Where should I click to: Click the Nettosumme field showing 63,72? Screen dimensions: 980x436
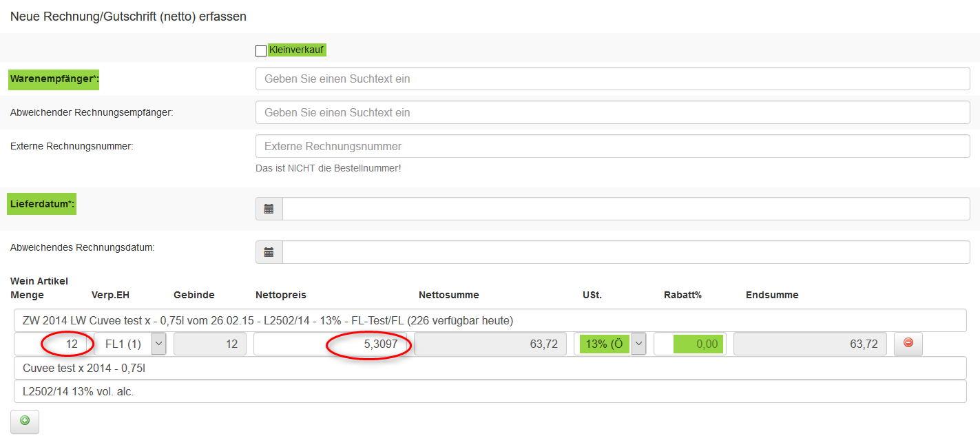tap(490, 344)
